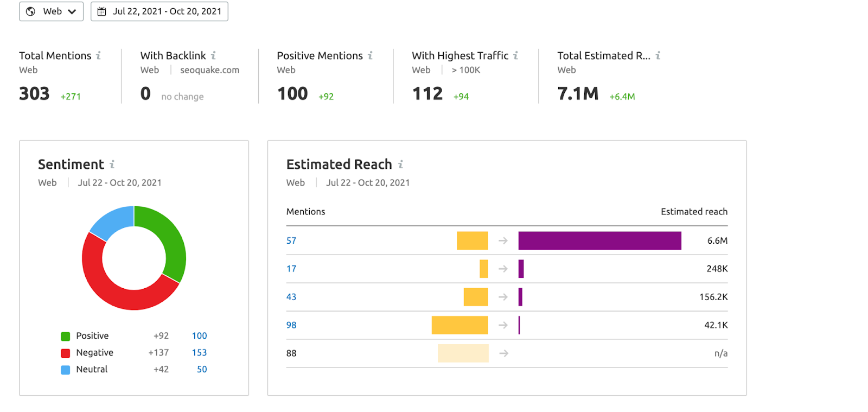Viewport: 868px width, 412px height.
Task: Click the 112 With Highest Traffic value
Action: [427, 94]
